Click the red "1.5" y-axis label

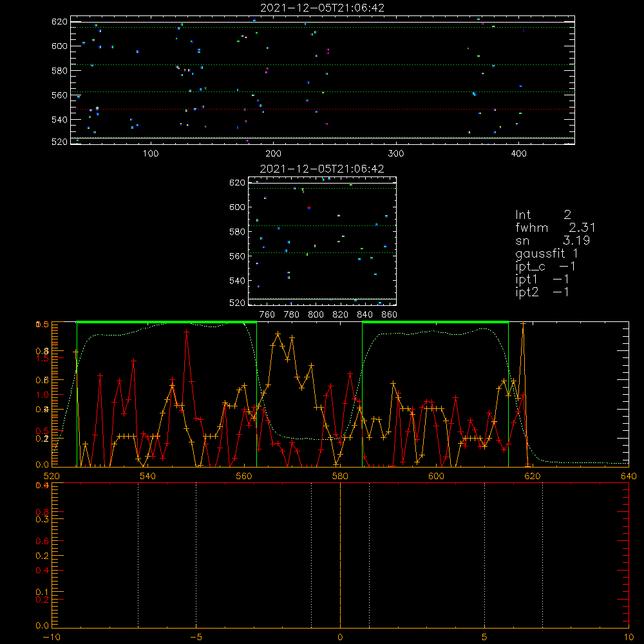pos(43,358)
